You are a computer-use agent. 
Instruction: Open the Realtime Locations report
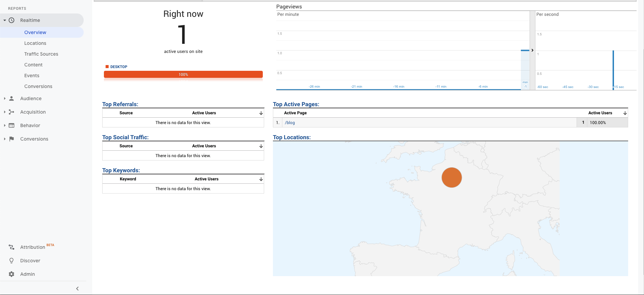35,43
